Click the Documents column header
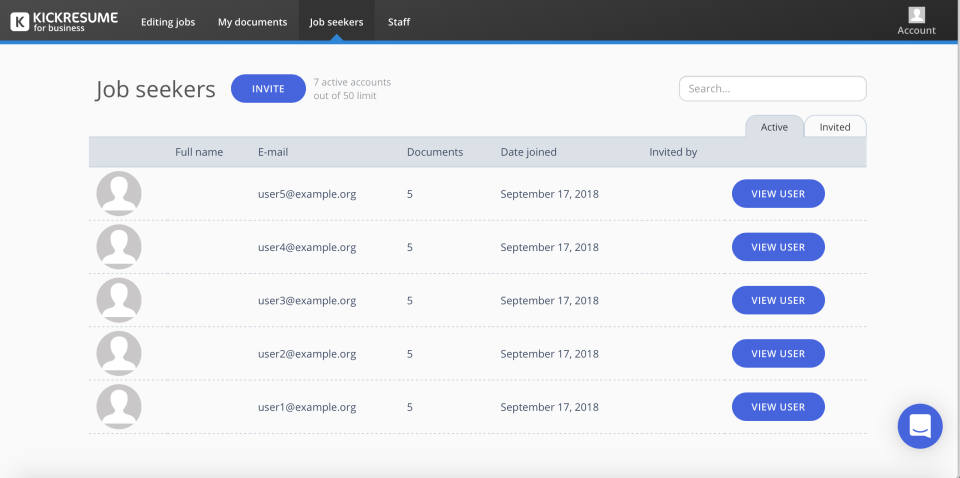Viewport: 960px width, 478px height. pyautogui.click(x=435, y=152)
